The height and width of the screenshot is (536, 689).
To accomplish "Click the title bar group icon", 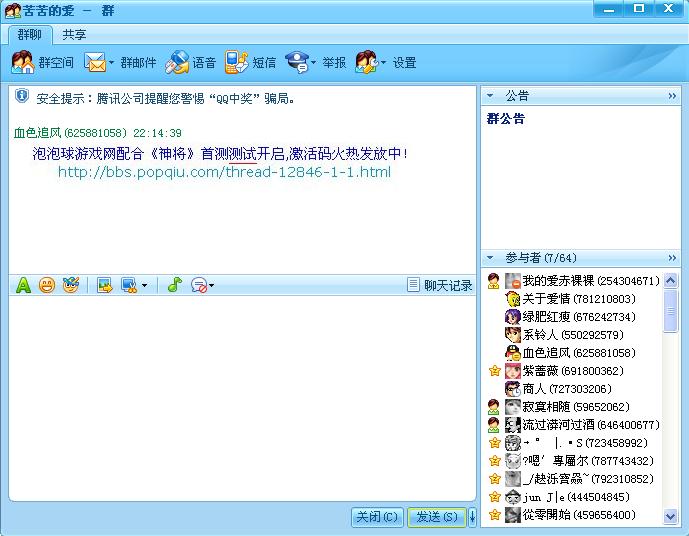I will [x=13, y=10].
